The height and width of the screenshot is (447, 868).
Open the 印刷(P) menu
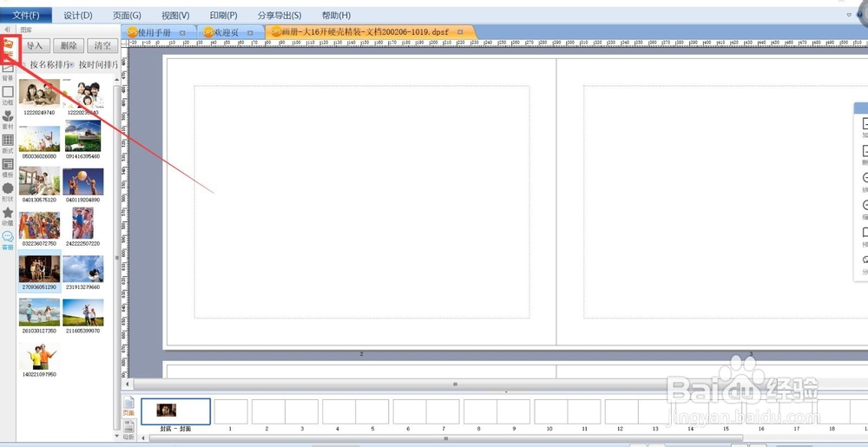224,16
